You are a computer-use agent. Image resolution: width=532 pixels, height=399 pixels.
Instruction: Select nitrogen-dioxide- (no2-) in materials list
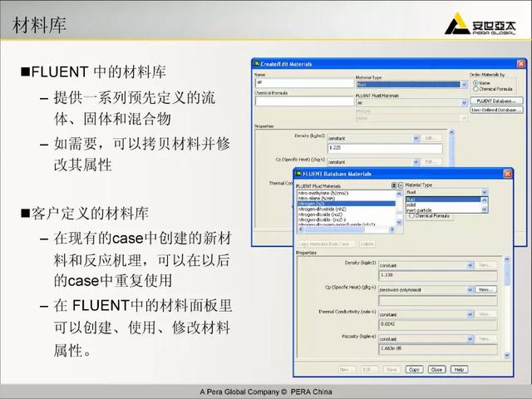(x=346, y=219)
